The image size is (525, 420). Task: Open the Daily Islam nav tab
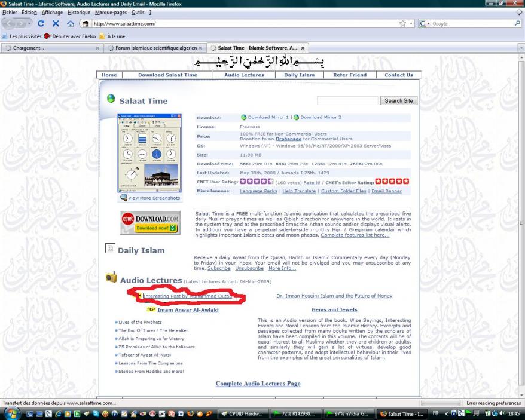[x=300, y=75]
